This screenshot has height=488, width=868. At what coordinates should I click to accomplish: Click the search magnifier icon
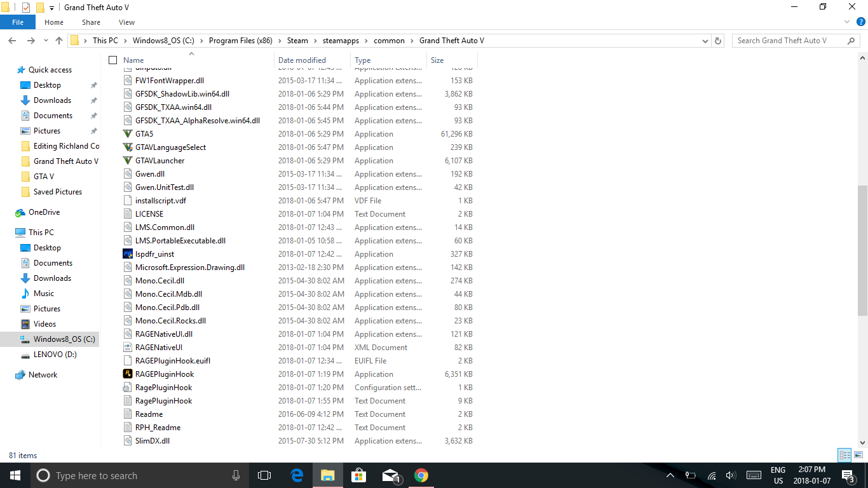click(851, 41)
